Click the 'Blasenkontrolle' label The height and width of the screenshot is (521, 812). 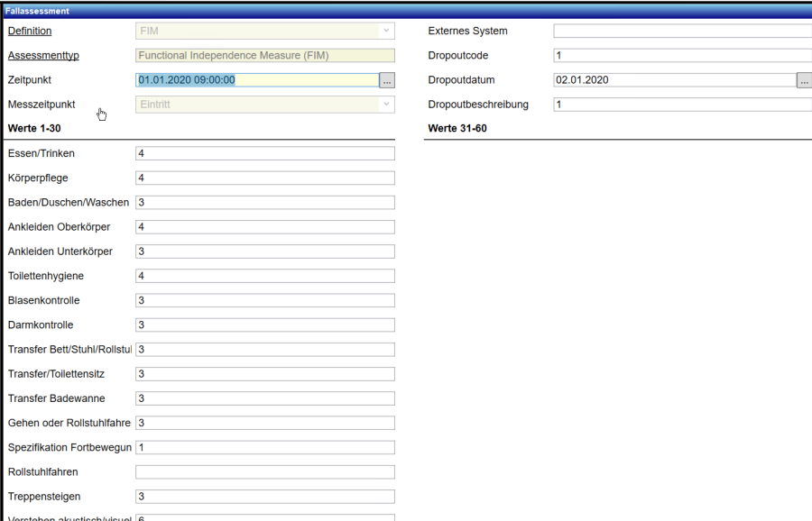tap(44, 300)
